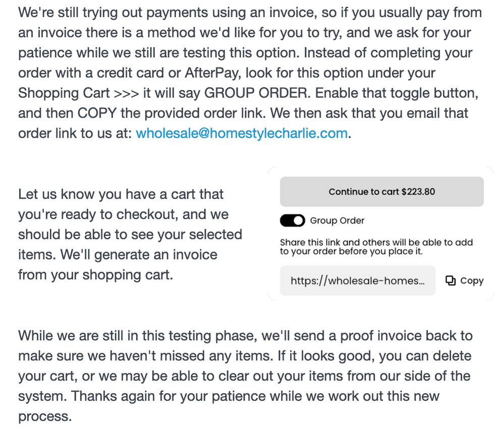The width and height of the screenshot is (504, 435).
Task: Click the Group Order label text
Action: [337, 220]
